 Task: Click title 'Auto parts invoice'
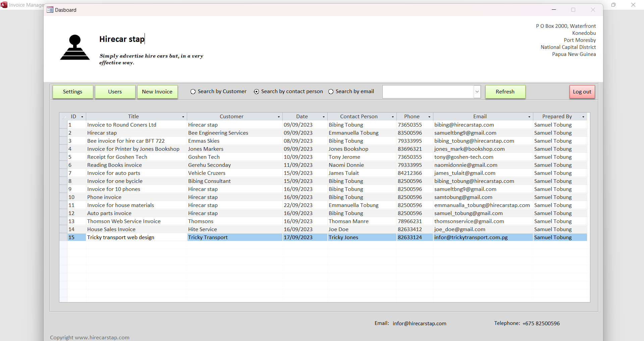click(x=109, y=213)
